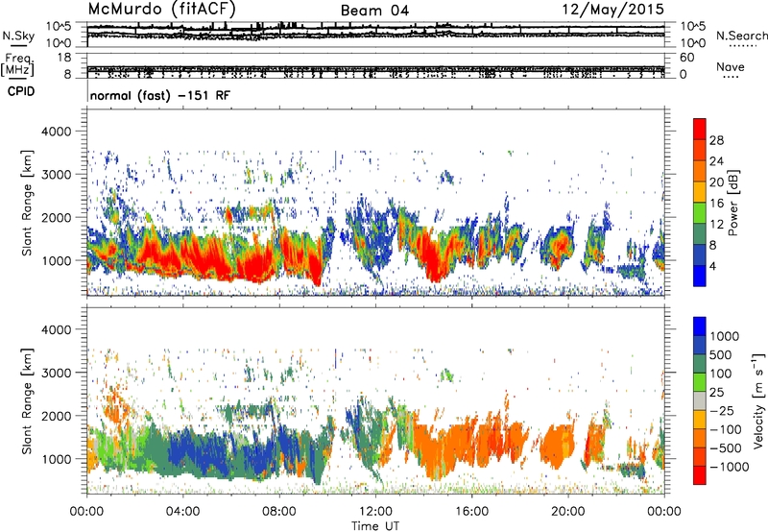Screen dimensions: 768x532
Task: Pick the Power colorbar segment between 24 and 28
Action: (x=700, y=150)
